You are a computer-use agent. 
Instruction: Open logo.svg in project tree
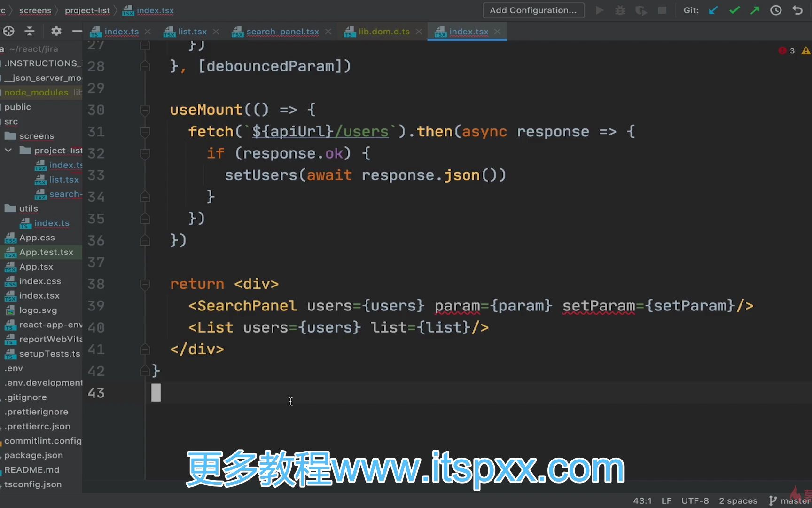click(38, 310)
